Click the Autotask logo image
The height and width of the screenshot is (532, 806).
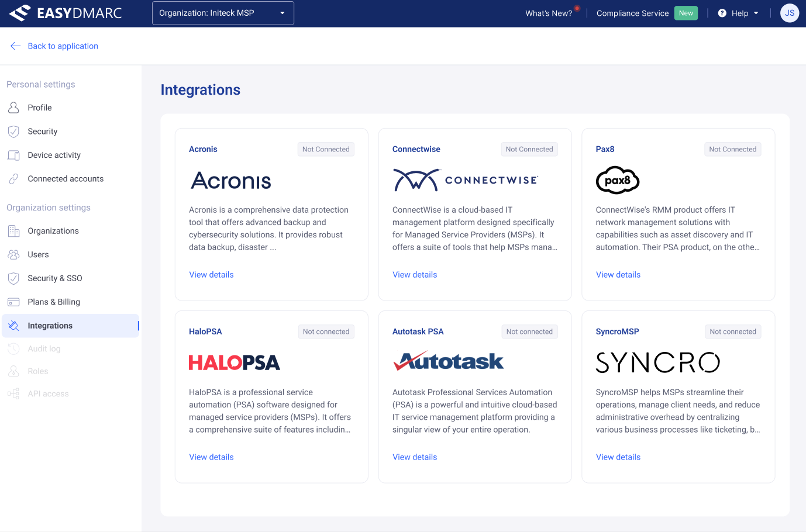[449, 361]
